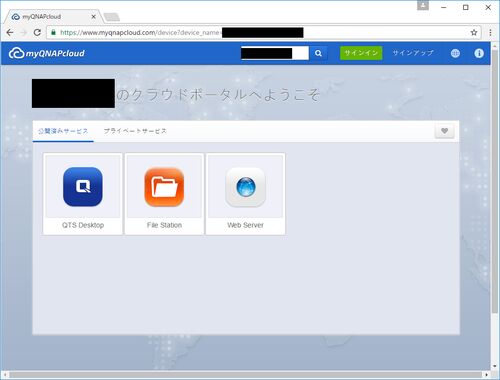Click the scroll right arrow at the bottom
This screenshot has height=380, width=500.
487,375
